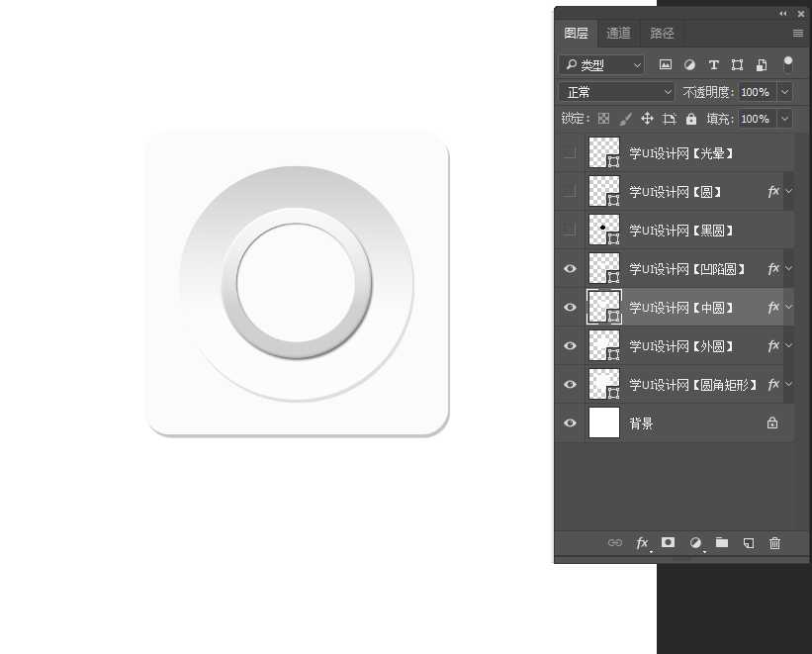Screen dimensions: 812x654
Task: Open the 正常 blend mode dropdown
Action: click(617, 92)
